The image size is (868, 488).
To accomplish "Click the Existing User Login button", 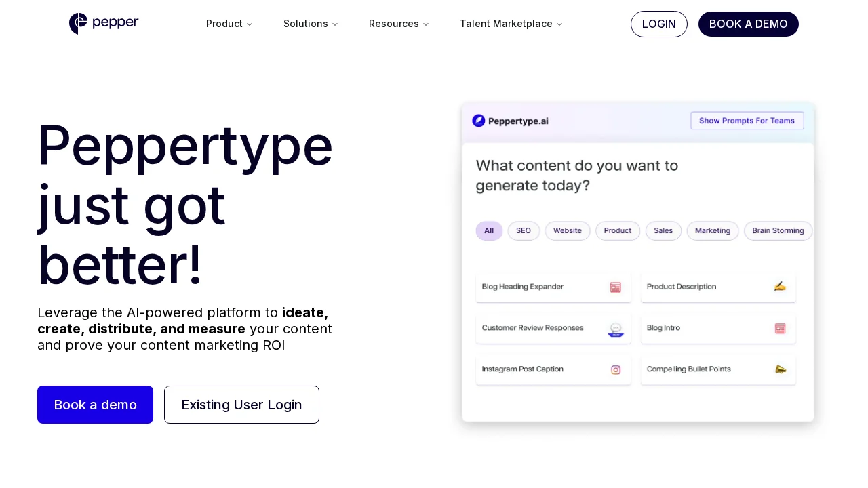I will [x=241, y=405].
